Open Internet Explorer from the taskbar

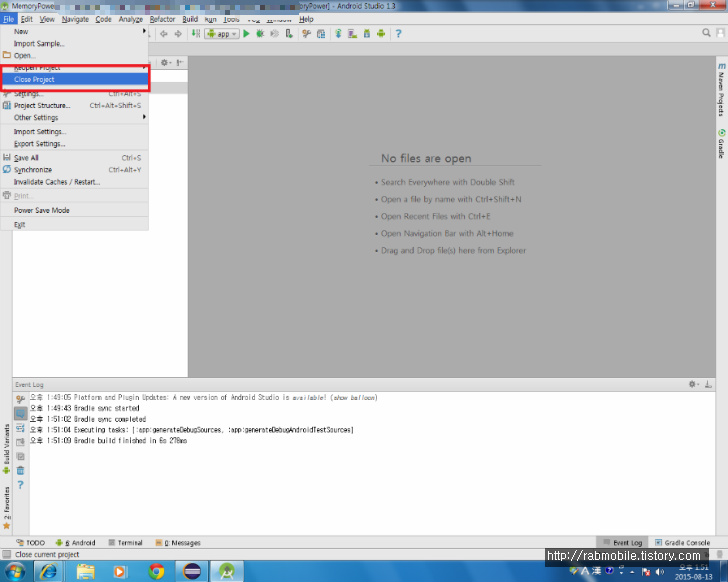tap(48, 571)
